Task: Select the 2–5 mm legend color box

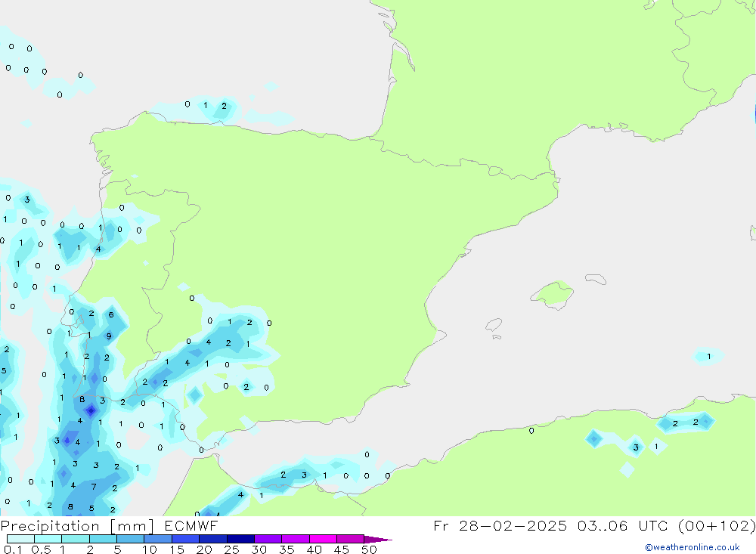Action: click(x=103, y=539)
